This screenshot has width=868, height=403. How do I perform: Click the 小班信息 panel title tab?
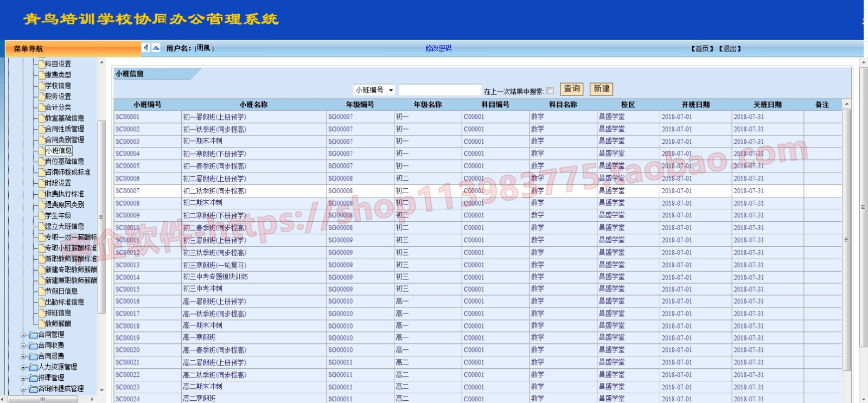(130, 74)
